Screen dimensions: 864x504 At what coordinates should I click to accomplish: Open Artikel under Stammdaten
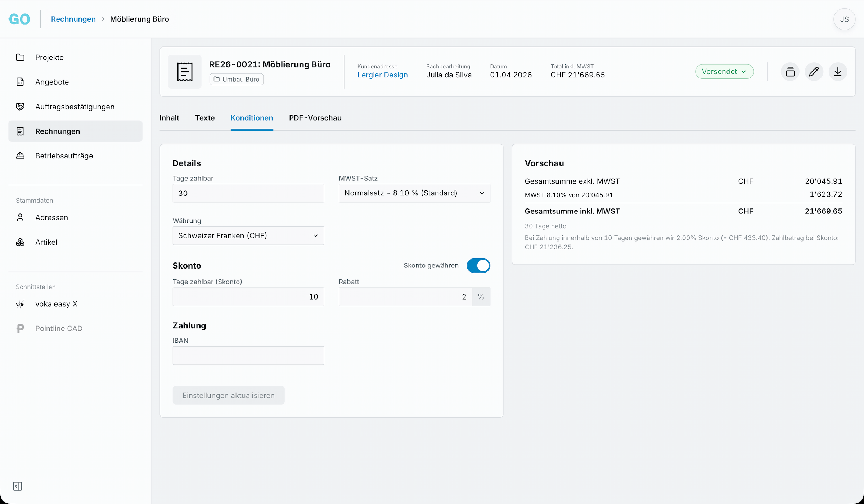(75, 242)
